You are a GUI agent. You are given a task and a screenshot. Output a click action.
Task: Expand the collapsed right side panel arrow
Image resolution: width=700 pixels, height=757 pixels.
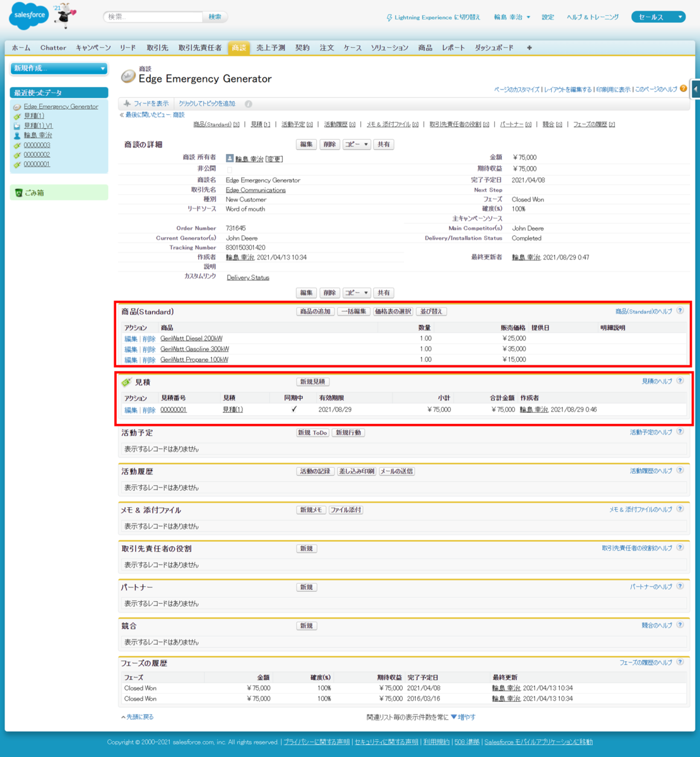[696, 89]
